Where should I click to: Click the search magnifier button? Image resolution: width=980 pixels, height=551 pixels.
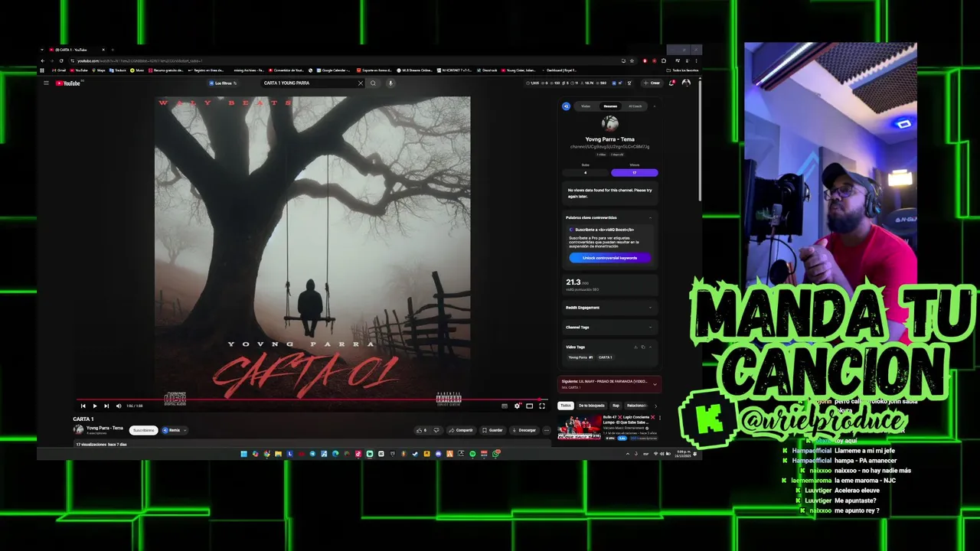(x=373, y=83)
